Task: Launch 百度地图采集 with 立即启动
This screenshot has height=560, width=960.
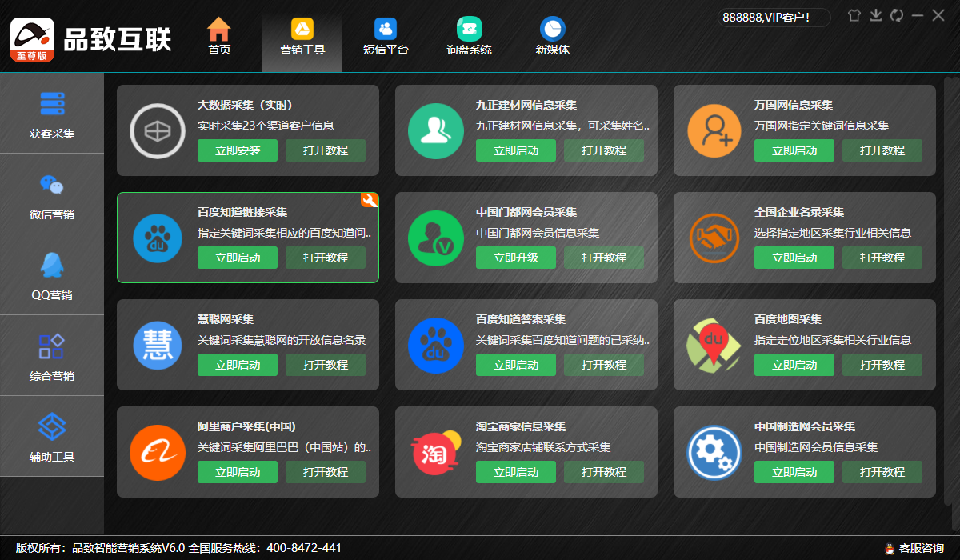Action: (x=794, y=365)
